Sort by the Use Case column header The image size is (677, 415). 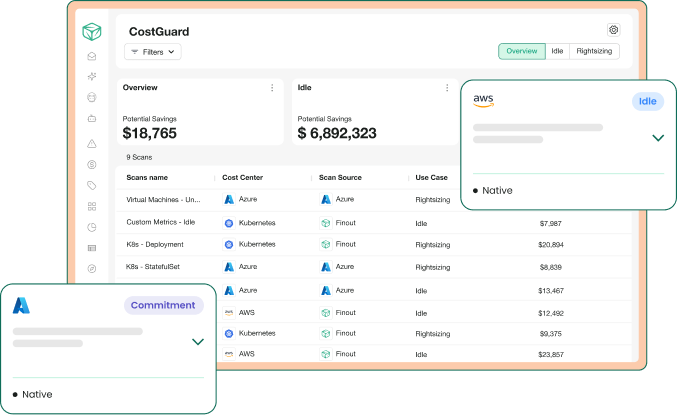pyautogui.click(x=431, y=177)
